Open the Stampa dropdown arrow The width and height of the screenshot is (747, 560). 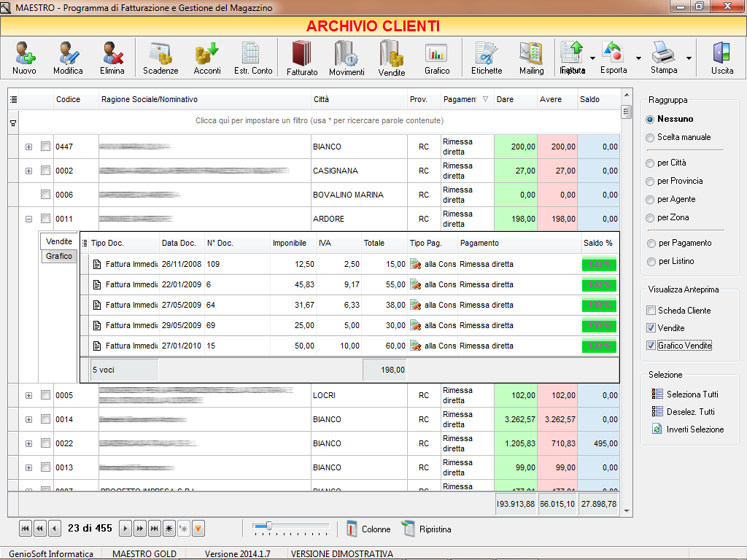tap(689, 58)
